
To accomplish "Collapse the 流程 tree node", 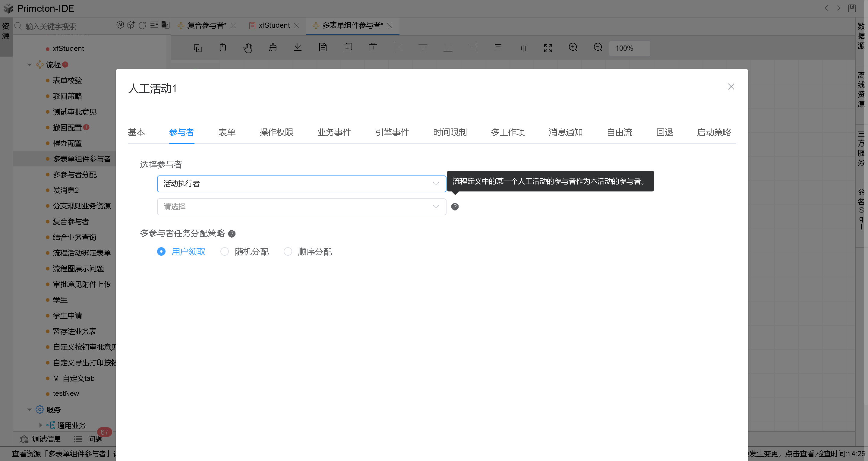I will click(x=29, y=65).
